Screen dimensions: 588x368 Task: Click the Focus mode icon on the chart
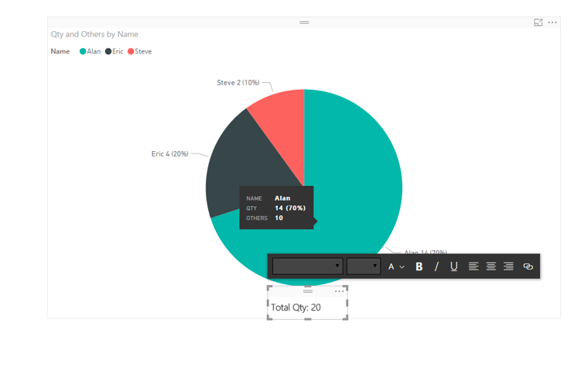[538, 22]
